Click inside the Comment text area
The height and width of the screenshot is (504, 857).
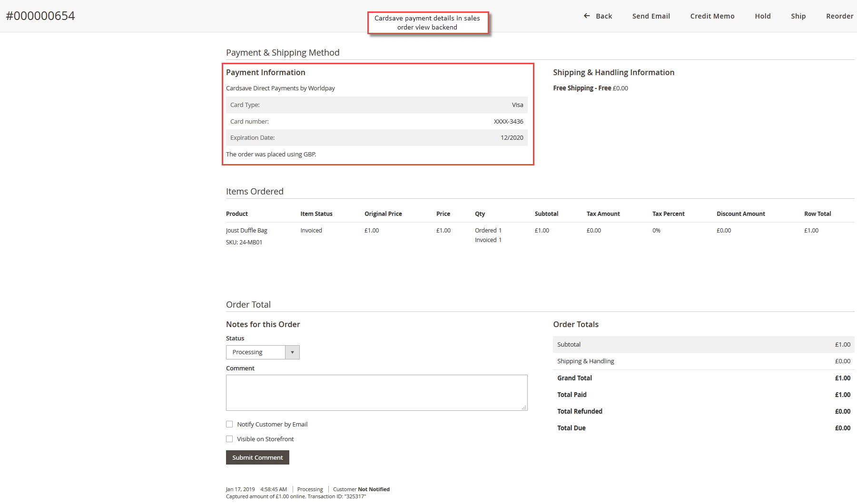[377, 393]
